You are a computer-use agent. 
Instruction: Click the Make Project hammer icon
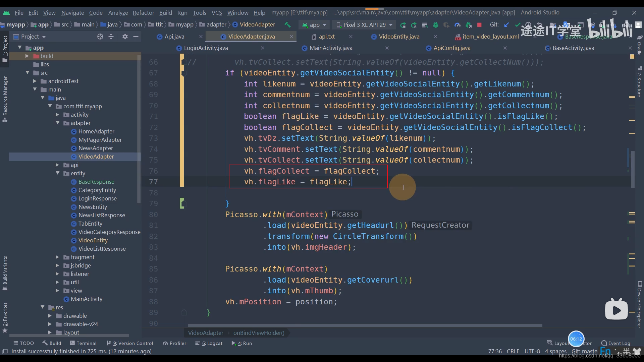point(287,24)
